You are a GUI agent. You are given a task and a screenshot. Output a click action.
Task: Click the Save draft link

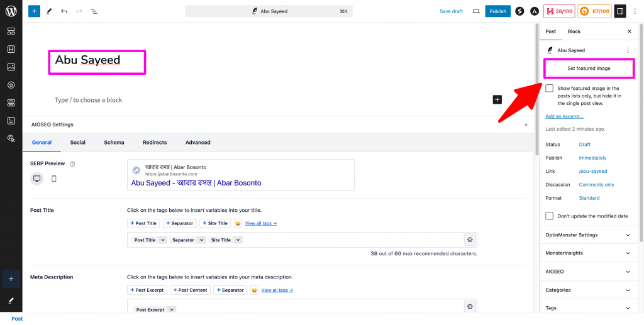(451, 11)
